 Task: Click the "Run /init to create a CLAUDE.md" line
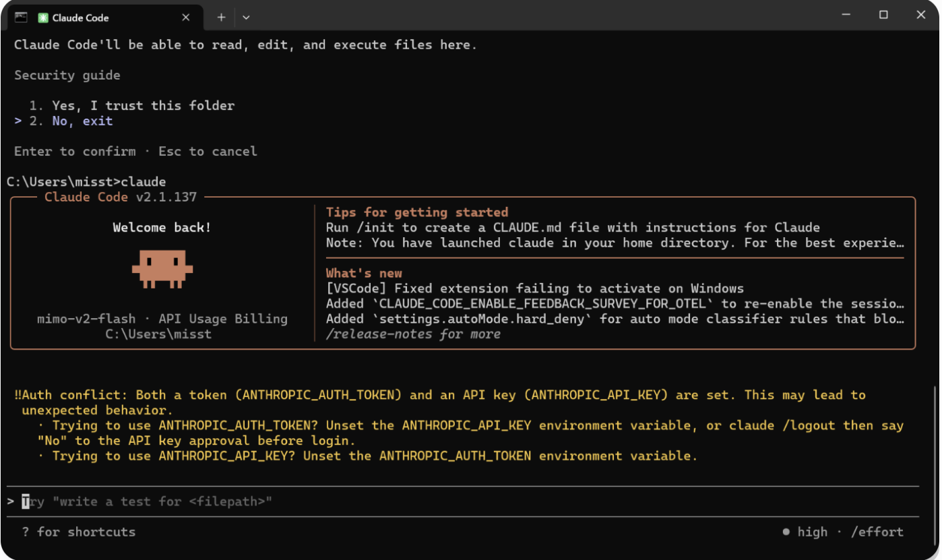coord(573,227)
